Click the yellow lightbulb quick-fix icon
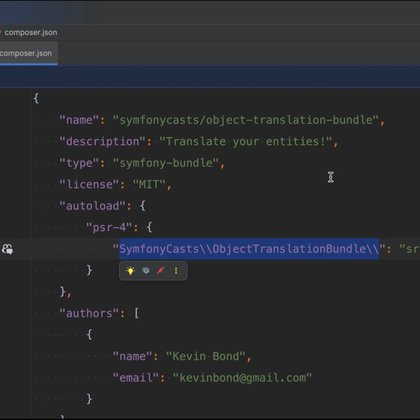The image size is (420, 420). coord(130,271)
